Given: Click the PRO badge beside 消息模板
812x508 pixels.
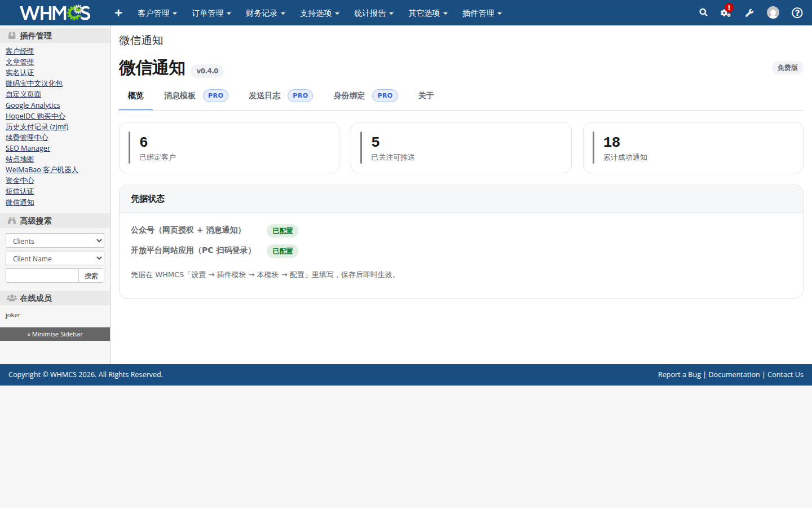Looking at the screenshot, I should [215, 96].
